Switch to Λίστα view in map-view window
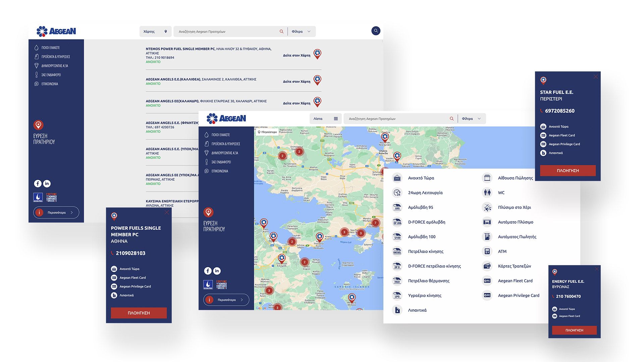The width and height of the screenshot is (644, 362). [x=326, y=119]
